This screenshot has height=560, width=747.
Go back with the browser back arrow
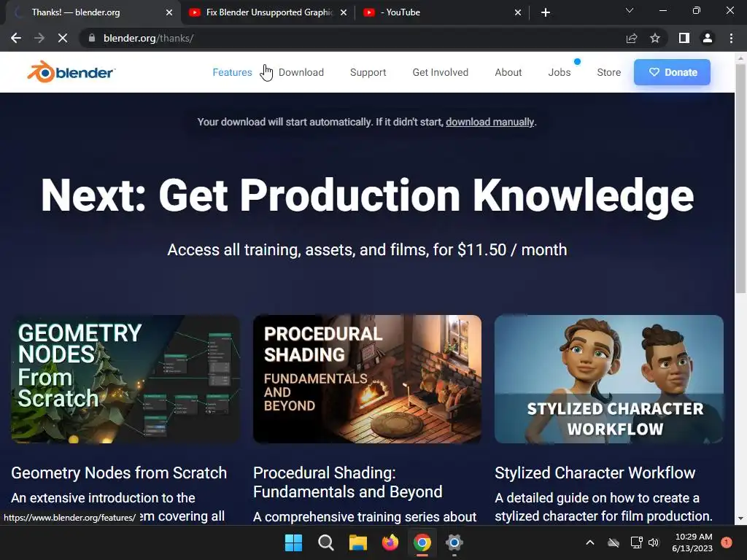(x=16, y=38)
